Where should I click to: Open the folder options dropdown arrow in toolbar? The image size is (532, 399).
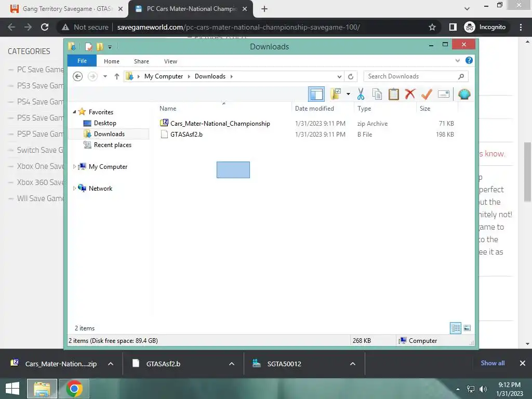pos(348,94)
